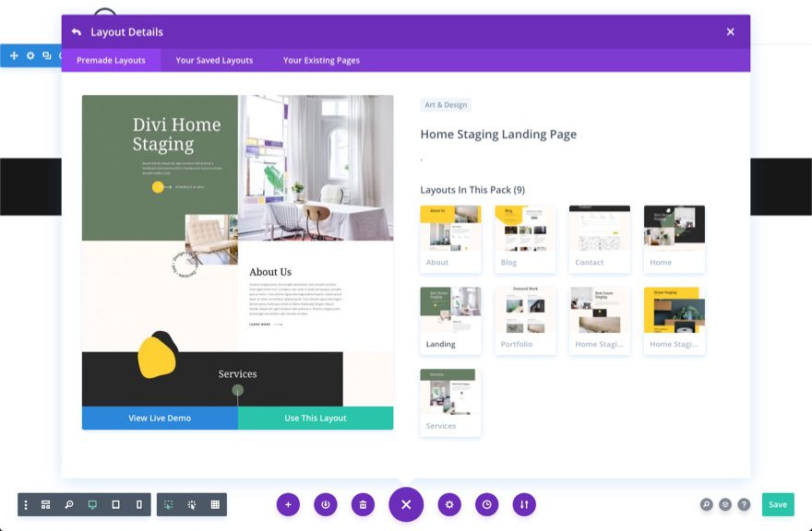The image size is (812, 531).
Task: Open View Live Demo
Action: click(160, 418)
